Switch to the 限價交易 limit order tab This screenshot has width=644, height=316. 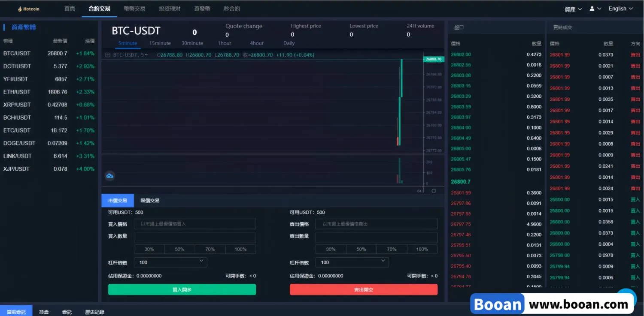[x=150, y=201]
